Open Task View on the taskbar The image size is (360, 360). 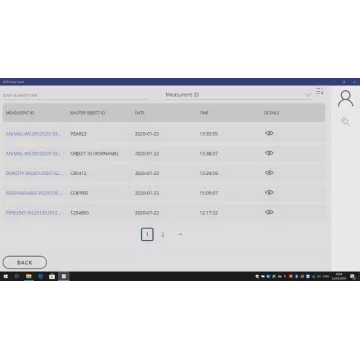[17, 276]
